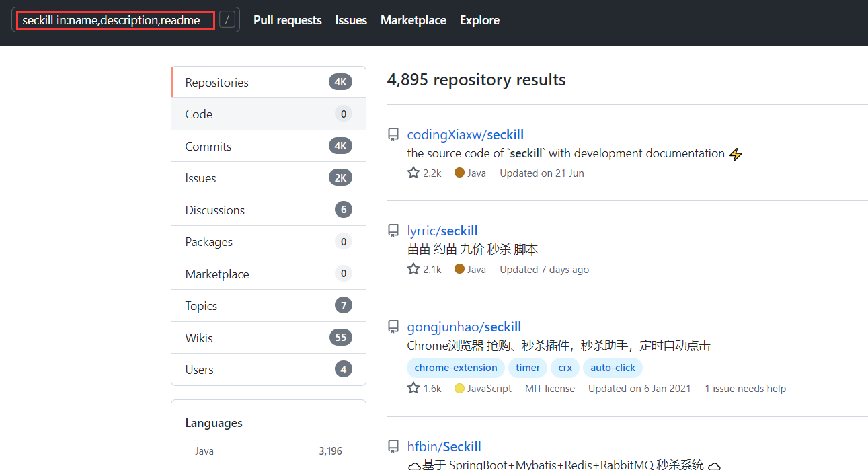Image resolution: width=868 pixels, height=470 pixels.
Task: Select Topics filter in sidebar
Action: coord(269,306)
